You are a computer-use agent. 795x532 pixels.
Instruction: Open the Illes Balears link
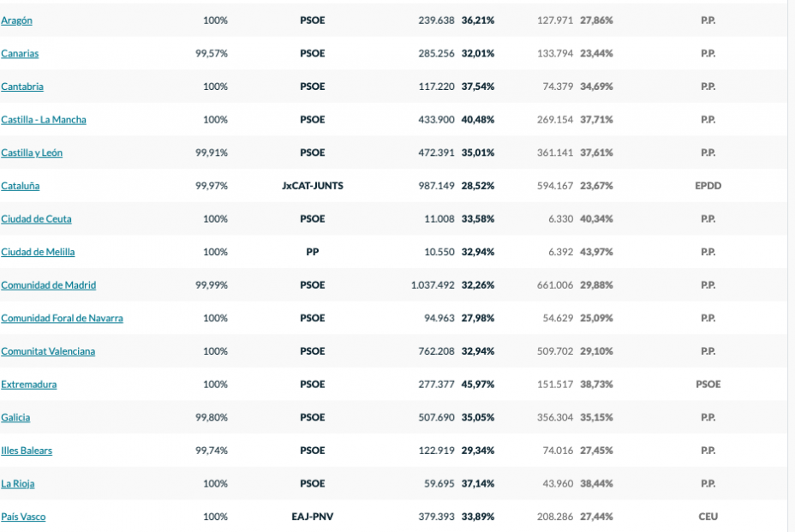pos(27,451)
